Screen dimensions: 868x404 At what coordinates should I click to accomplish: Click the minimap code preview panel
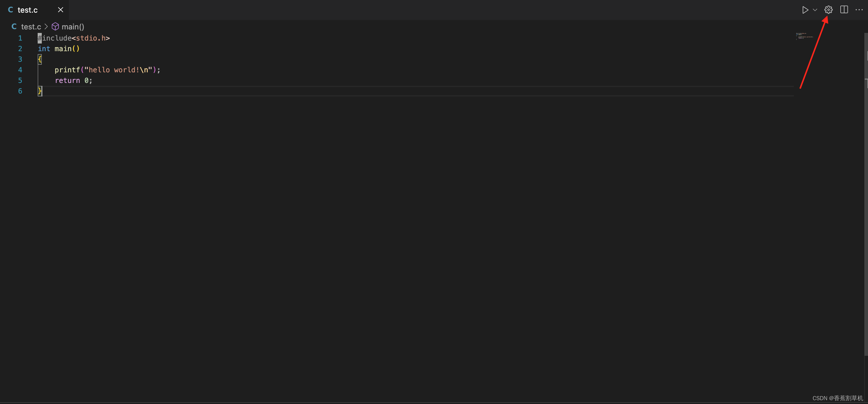[804, 36]
